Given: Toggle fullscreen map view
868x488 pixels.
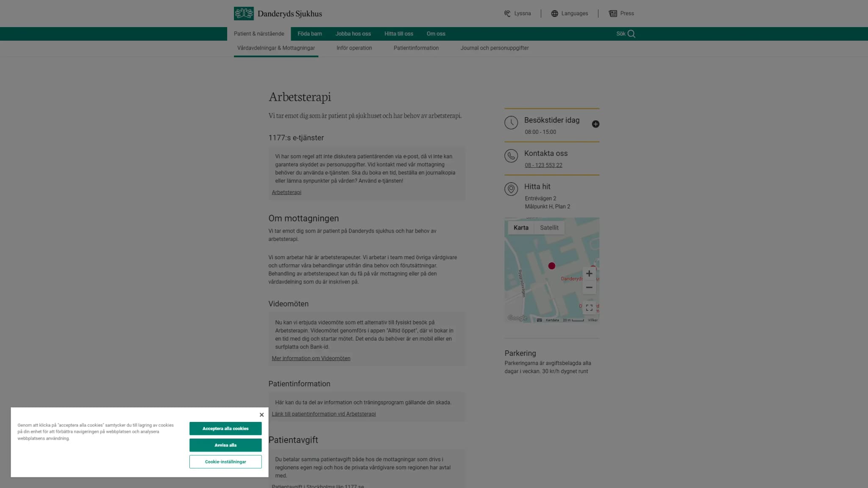Looking at the screenshot, I should tap(589, 308).
